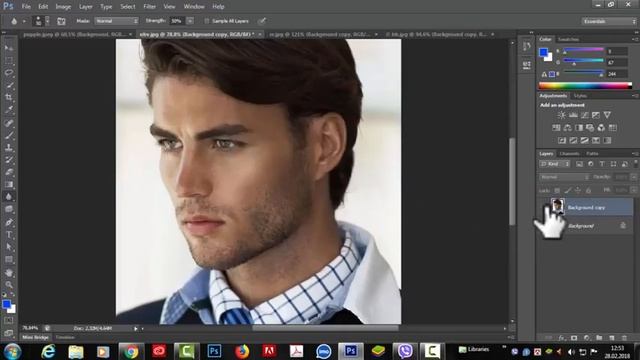The image size is (640, 360).
Task: Open the File menu
Action: point(26,7)
